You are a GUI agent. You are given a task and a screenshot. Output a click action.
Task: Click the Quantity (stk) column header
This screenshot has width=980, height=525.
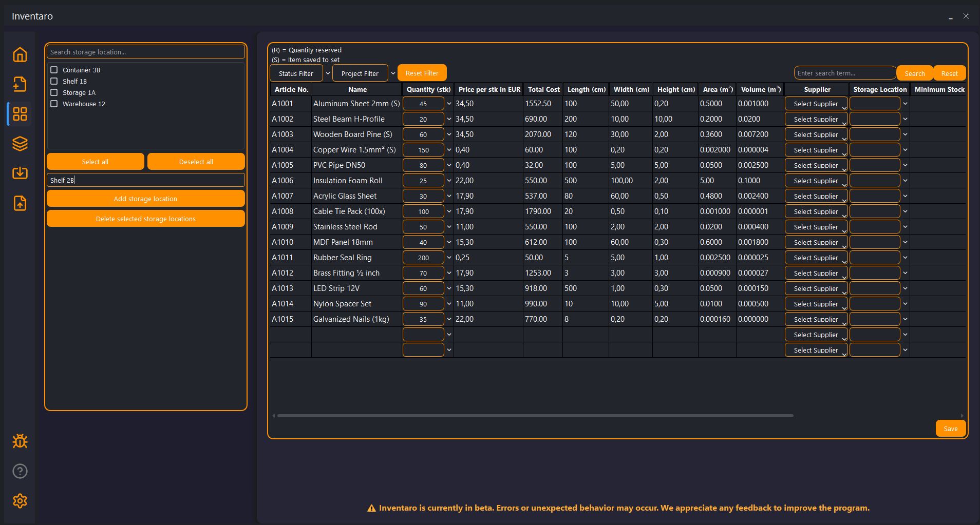[428, 89]
